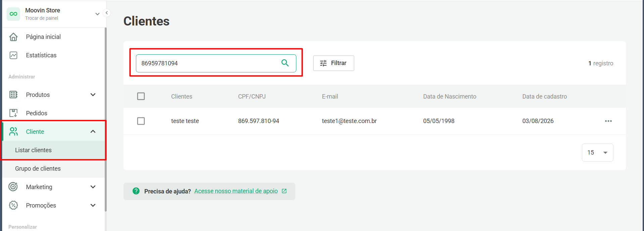The image size is (644, 231).
Task: Click the Filtrar button
Action: [334, 63]
